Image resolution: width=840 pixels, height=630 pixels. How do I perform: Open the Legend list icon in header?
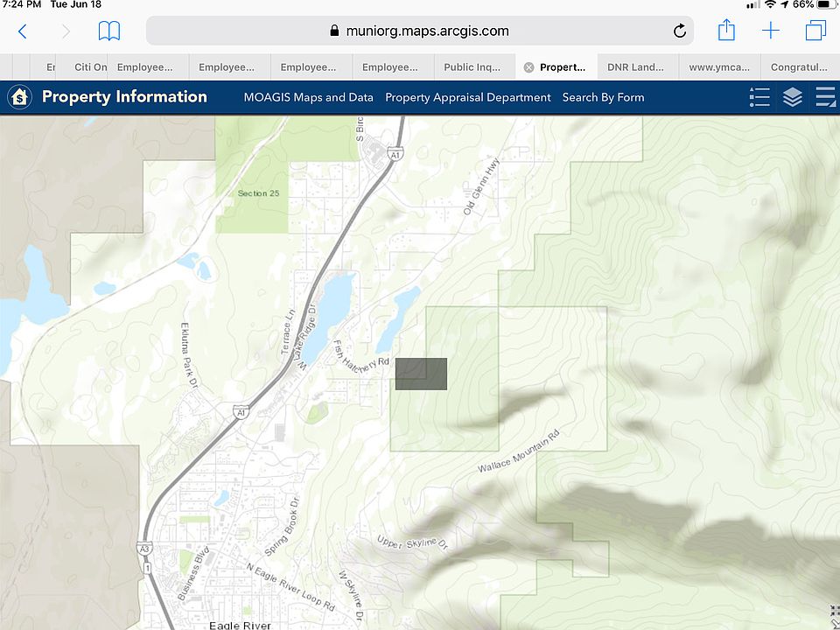coord(759,97)
